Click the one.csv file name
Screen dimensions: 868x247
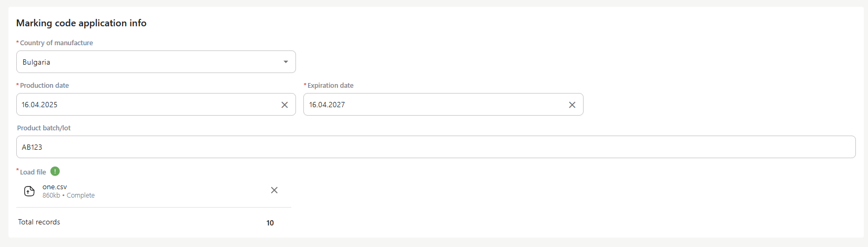point(55,187)
